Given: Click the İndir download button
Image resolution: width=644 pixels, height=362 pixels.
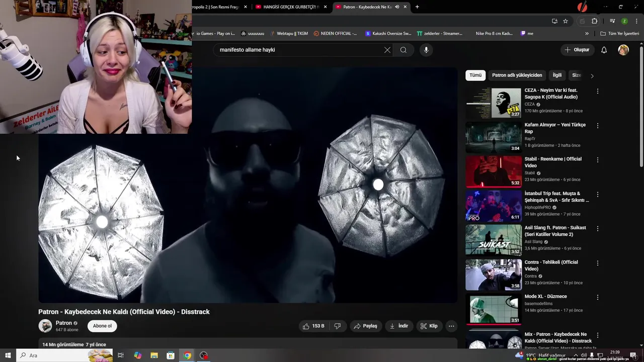Looking at the screenshot, I should (398, 326).
